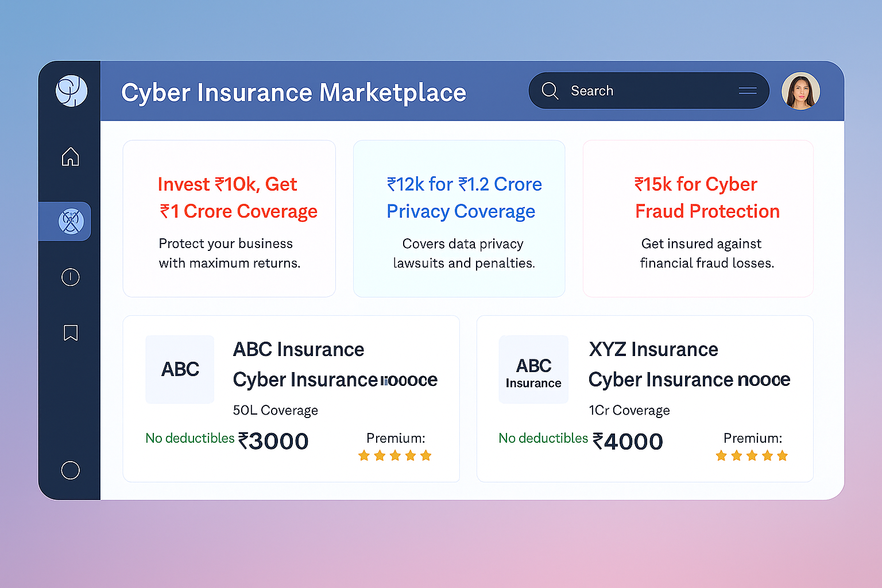This screenshot has width=882, height=588.
Task: Go to Home in sidebar
Action: pos(71,156)
